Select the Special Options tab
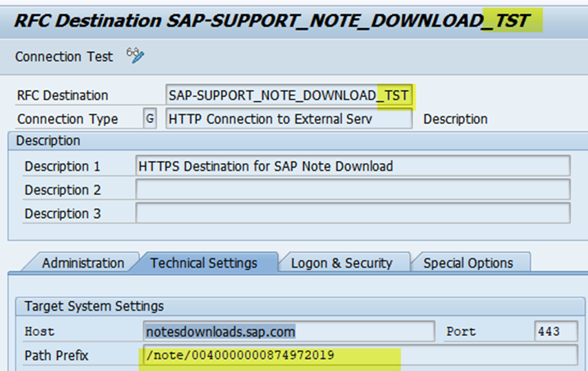 tap(468, 263)
